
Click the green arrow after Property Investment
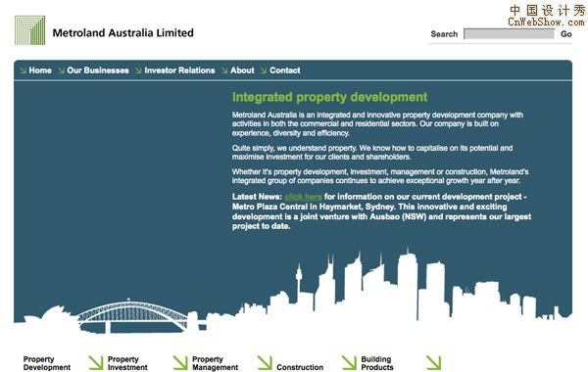pyautogui.click(x=180, y=362)
